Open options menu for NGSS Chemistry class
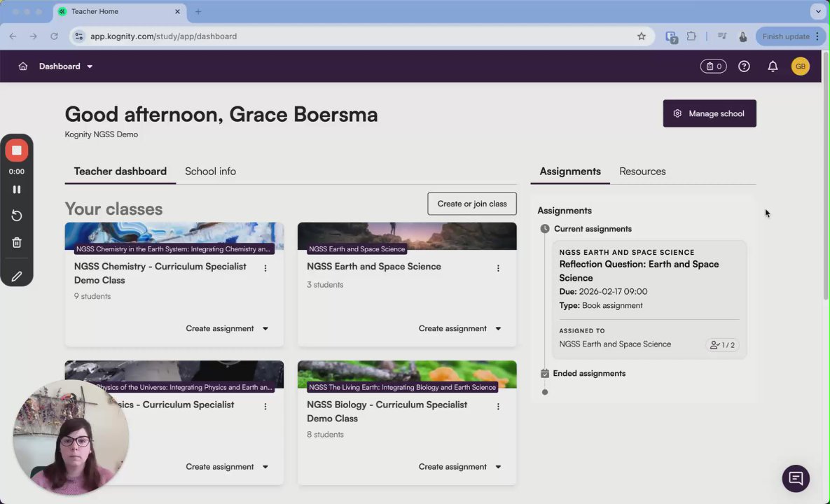The width and height of the screenshot is (830, 504). pyautogui.click(x=265, y=268)
